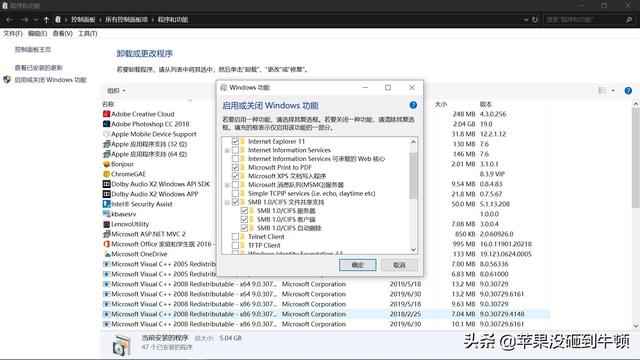Enable the Telnet Client checkbox
The width and height of the screenshot is (640, 360).
236,237
